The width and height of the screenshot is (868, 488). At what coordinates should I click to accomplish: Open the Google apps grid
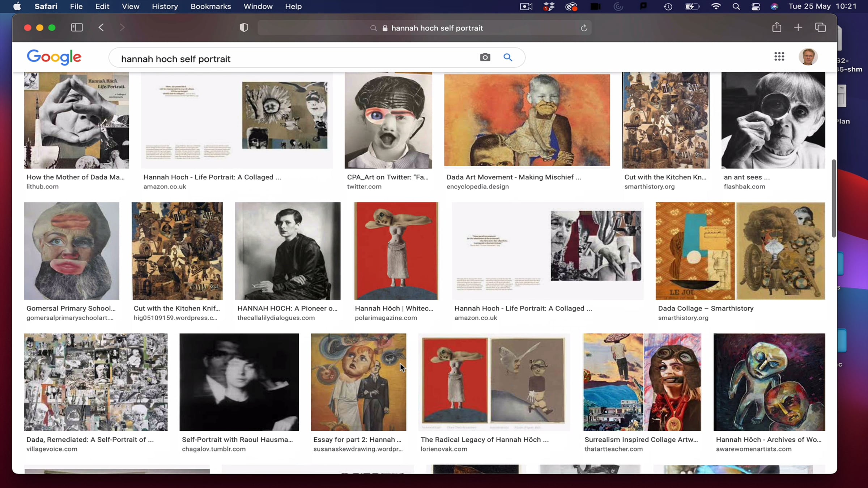click(779, 57)
